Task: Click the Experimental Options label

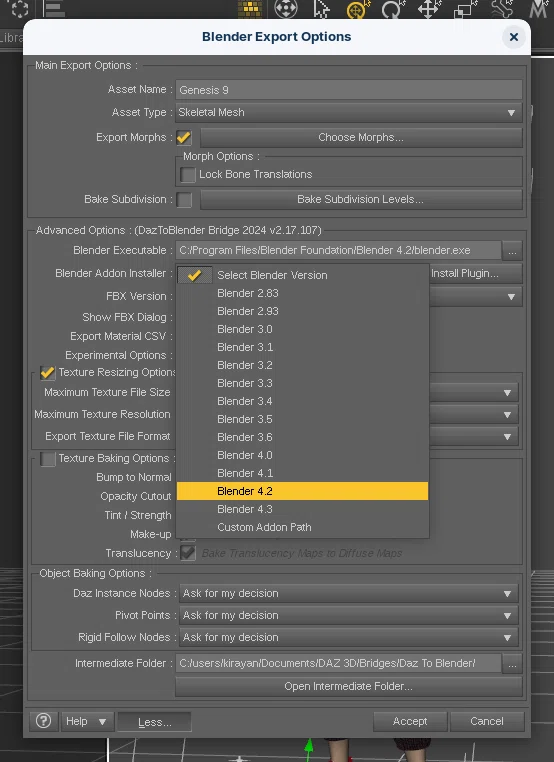Action: click(x=119, y=355)
